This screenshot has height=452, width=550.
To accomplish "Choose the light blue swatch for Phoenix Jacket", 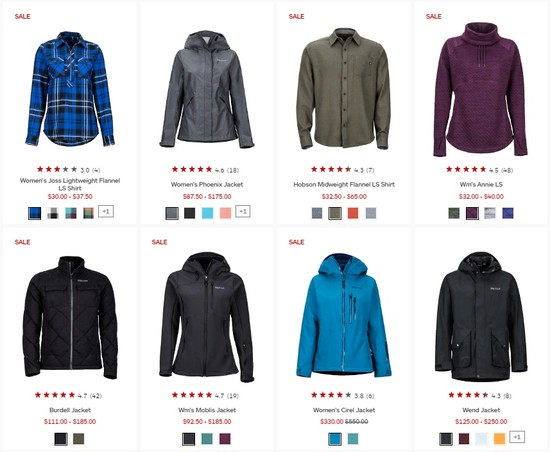I will 207,213.
